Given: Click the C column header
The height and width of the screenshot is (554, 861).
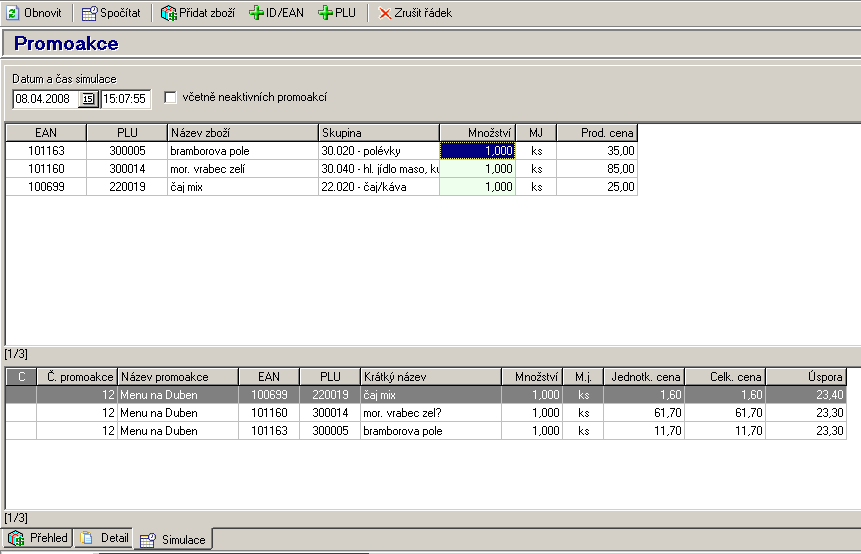Looking at the screenshot, I should click(21, 377).
